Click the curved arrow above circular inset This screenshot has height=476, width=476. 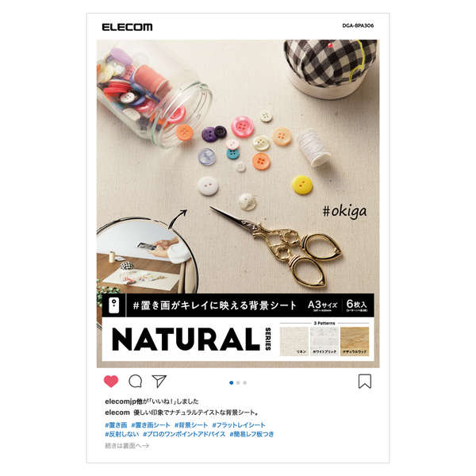pos(178,218)
